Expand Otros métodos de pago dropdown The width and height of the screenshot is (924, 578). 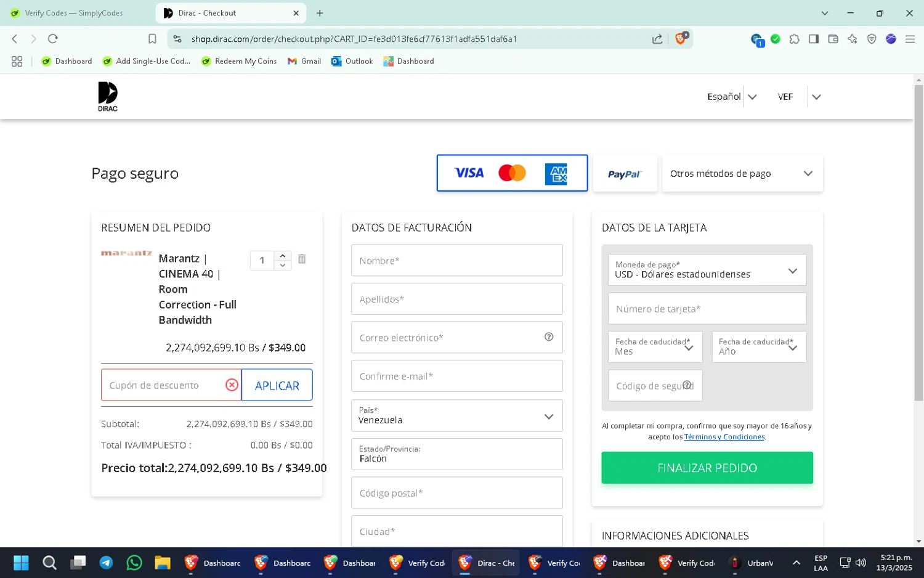pyautogui.click(x=742, y=174)
